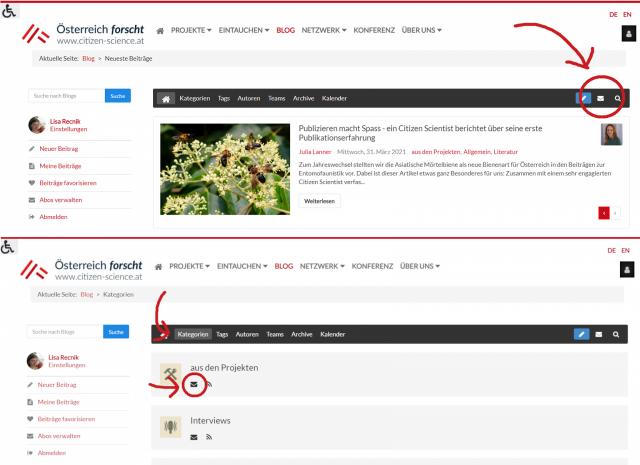Click the blog toolbar home icon on Neueste Beiträge page
This screenshot has height=465, width=640.
[x=166, y=99]
